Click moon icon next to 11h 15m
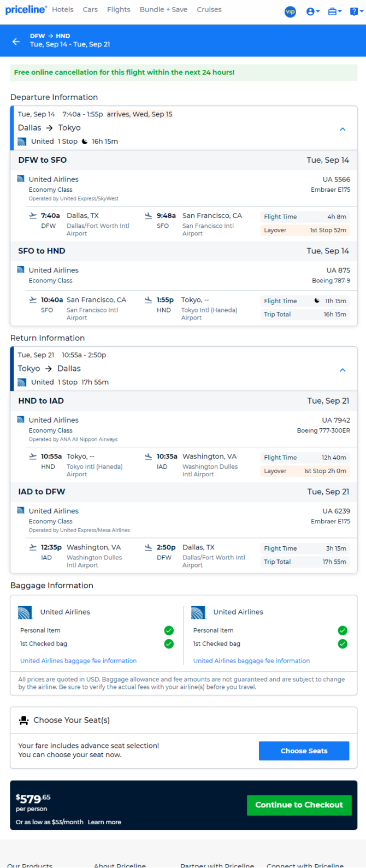366x868 pixels. [x=317, y=300]
